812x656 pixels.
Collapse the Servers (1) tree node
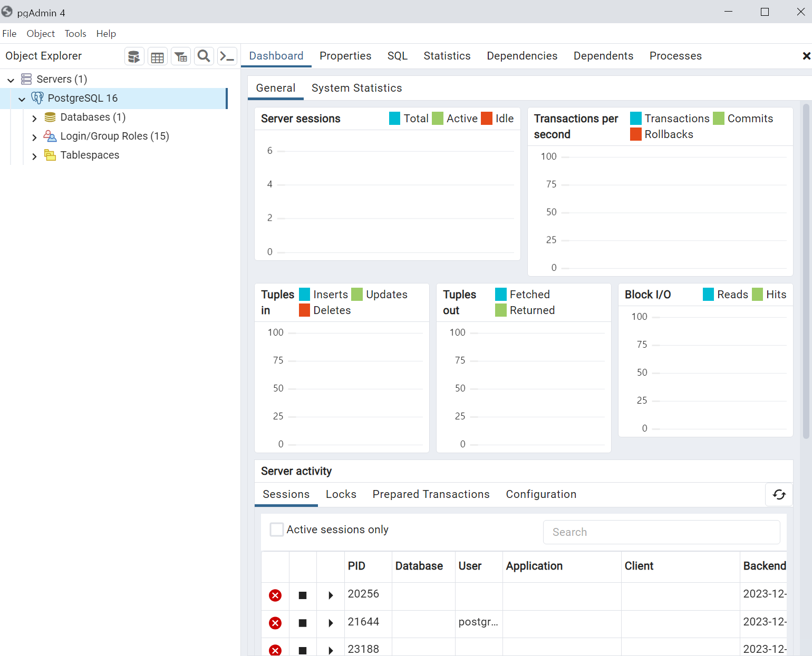point(11,80)
